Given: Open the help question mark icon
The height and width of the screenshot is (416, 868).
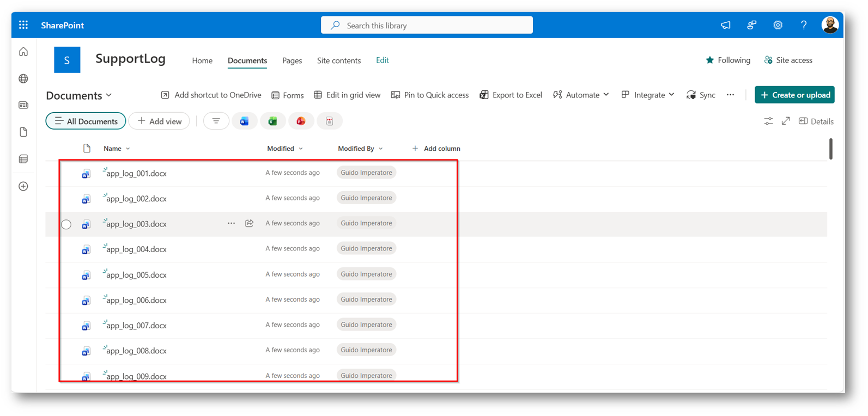Looking at the screenshot, I should click(x=804, y=25).
